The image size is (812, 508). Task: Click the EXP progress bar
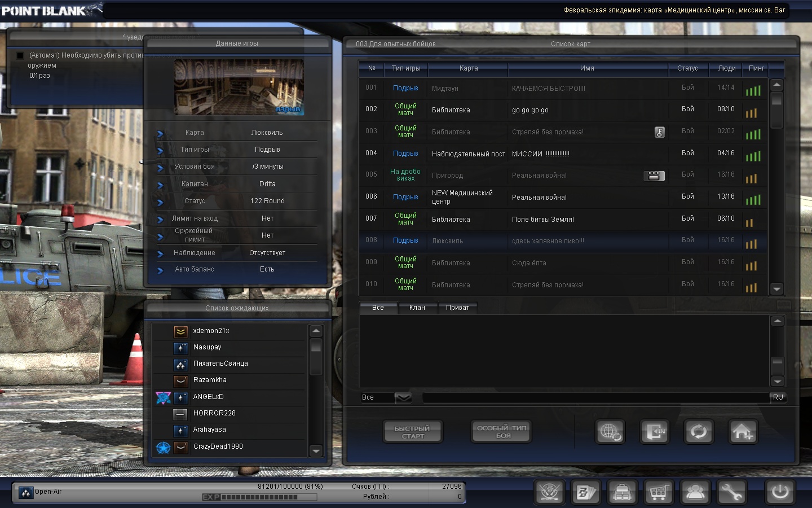(x=259, y=497)
